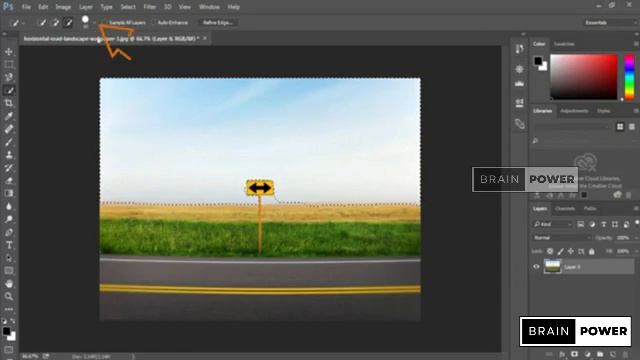Select the Gradient tool
Viewport: 640px width, 360px height.
9,193
